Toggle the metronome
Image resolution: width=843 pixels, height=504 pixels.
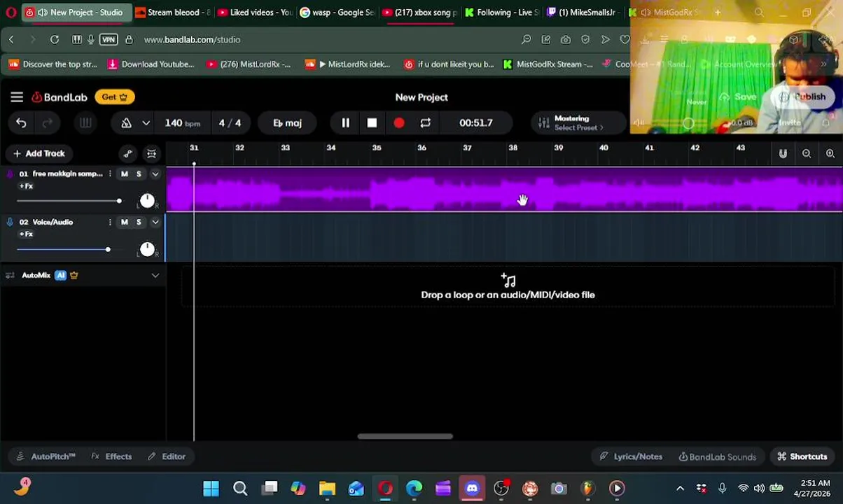click(126, 123)
